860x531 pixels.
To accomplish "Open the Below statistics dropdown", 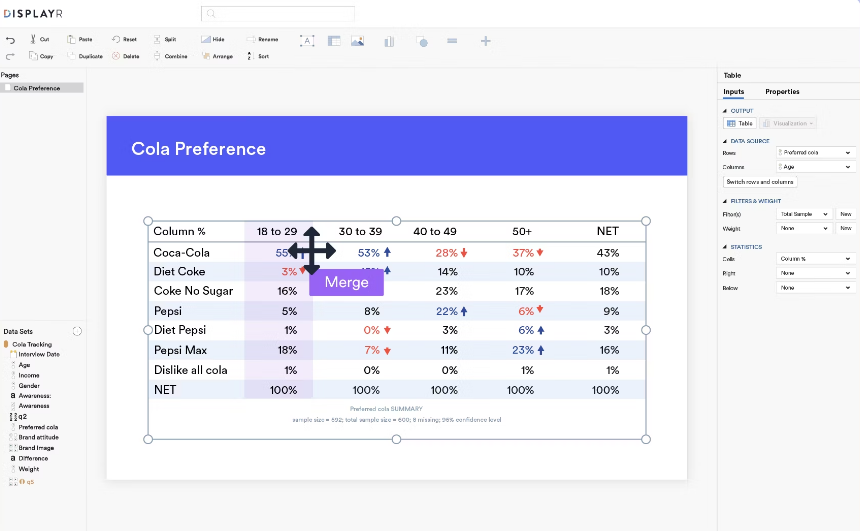I will [815, 287].
